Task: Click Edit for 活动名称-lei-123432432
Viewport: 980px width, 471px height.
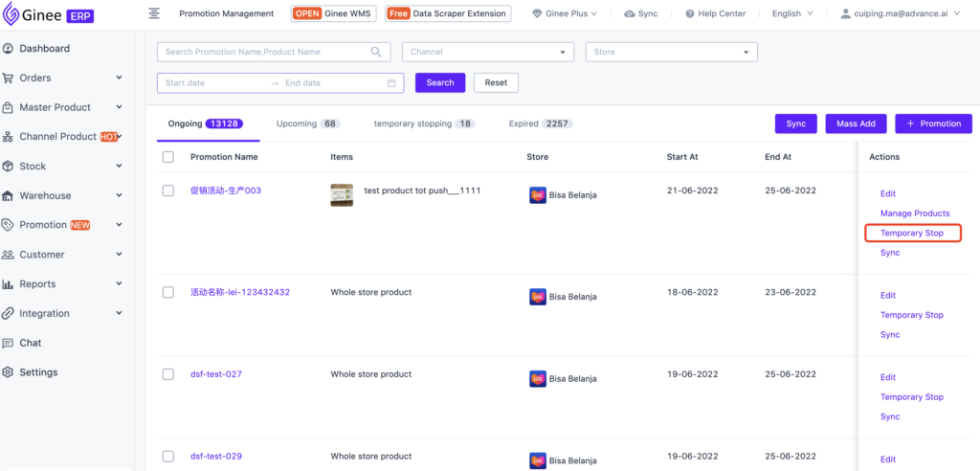Action: (888, 295)
